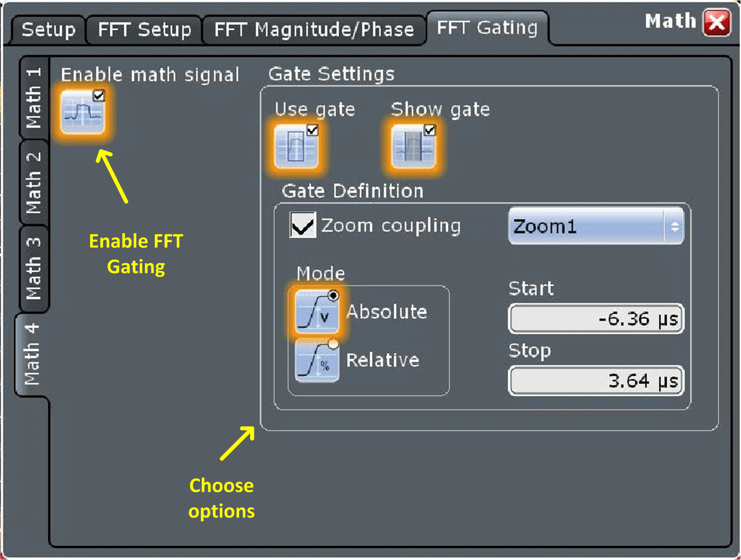The width and height of the screenshot is (741, 560).
Task: Click the Stop time input field
Action: tap(596, 381)
